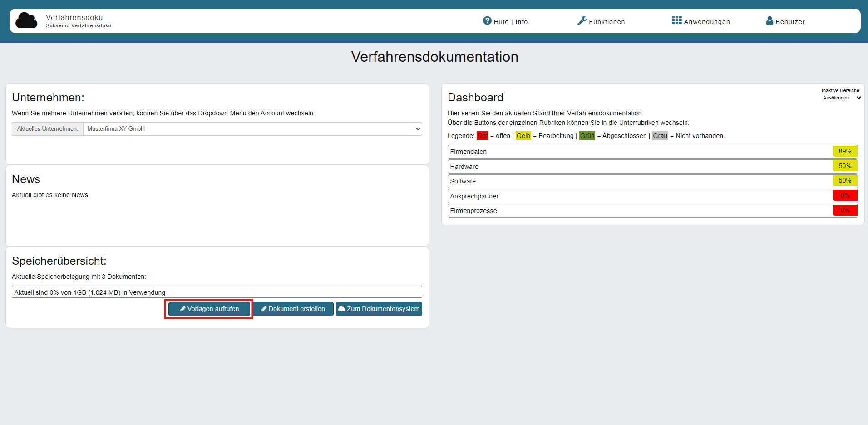The height and width of the screenshot is (425, 868).
Task: Click the black cloud logo icon
Action: [x=26, y=20]
